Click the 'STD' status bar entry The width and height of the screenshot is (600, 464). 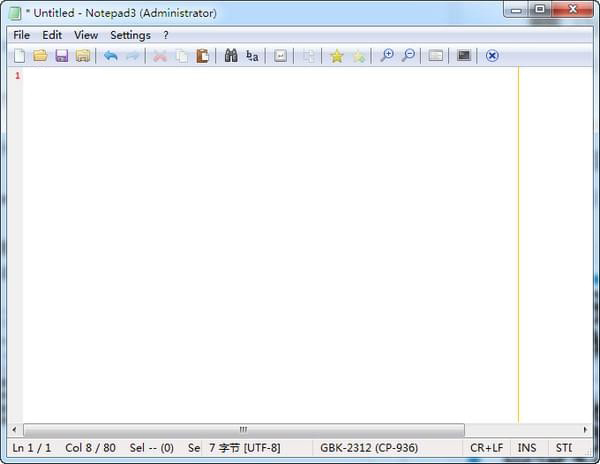pos(564,448)
